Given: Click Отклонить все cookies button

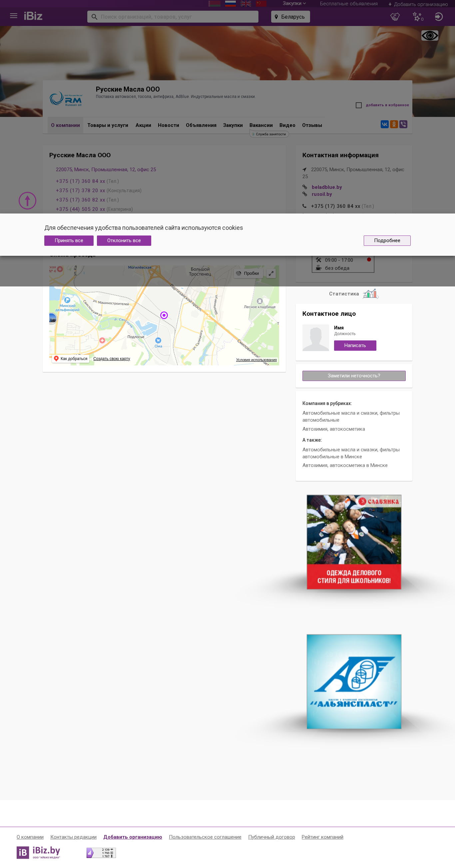Looking at the screenshot, I should (124, 240).
